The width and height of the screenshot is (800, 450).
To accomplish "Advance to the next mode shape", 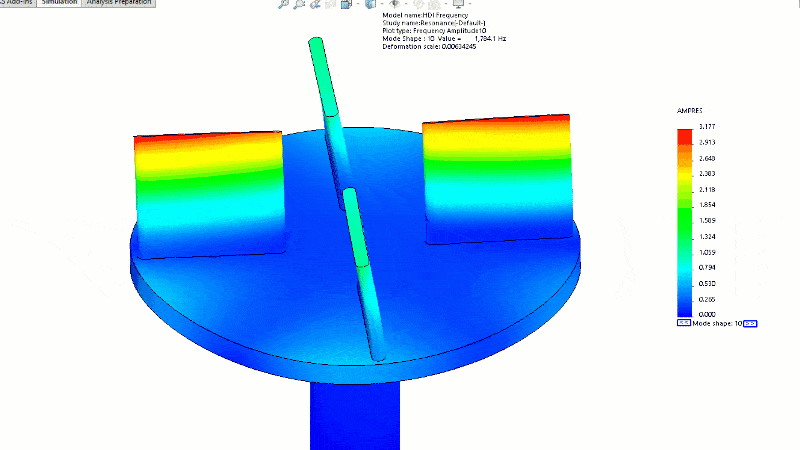I will (750, 324).
